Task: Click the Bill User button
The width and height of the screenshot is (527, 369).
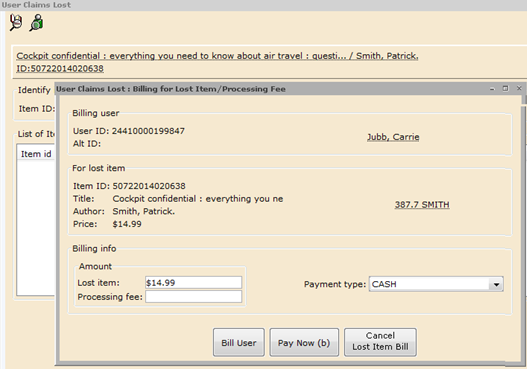Action: click(x=239, y=343)
